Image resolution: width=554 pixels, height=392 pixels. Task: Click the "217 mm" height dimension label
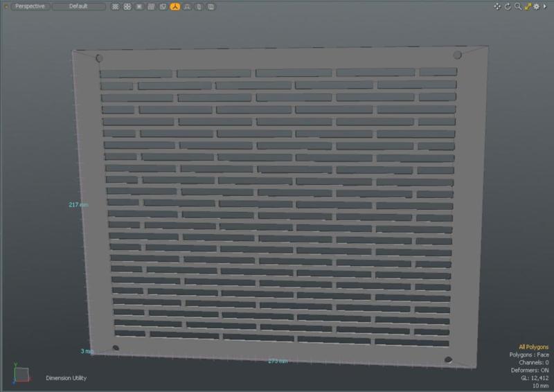78,205
